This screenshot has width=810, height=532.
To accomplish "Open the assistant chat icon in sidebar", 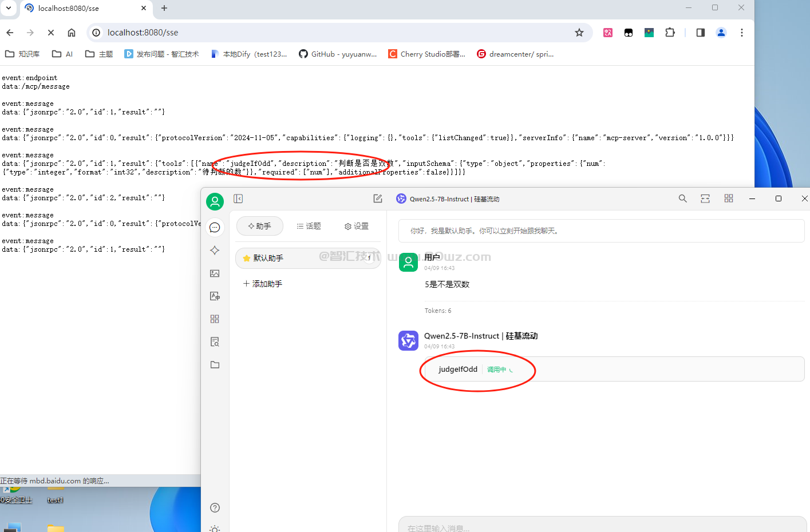I will pos(215,228).
